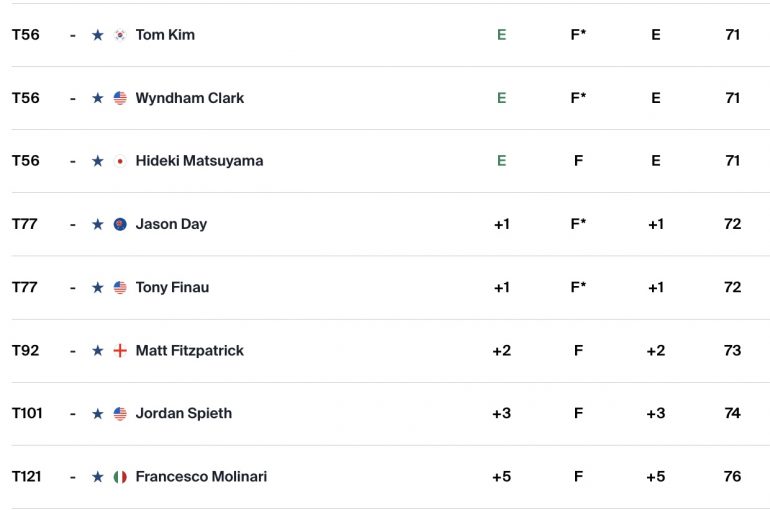Viewport: 770px width, 510px height.
Task: Toggle favorite star for Wyndham Clark
Action: 98,98
